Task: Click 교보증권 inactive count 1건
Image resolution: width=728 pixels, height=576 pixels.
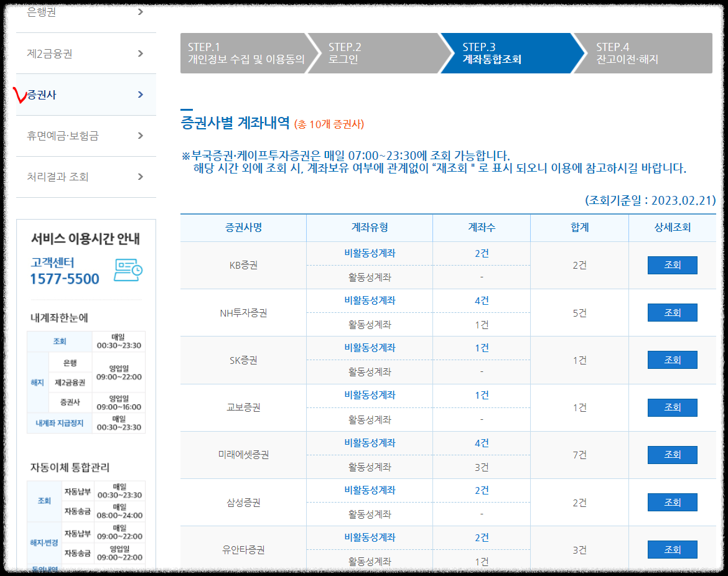Action: pyautogui.click(x=482, y=396)
